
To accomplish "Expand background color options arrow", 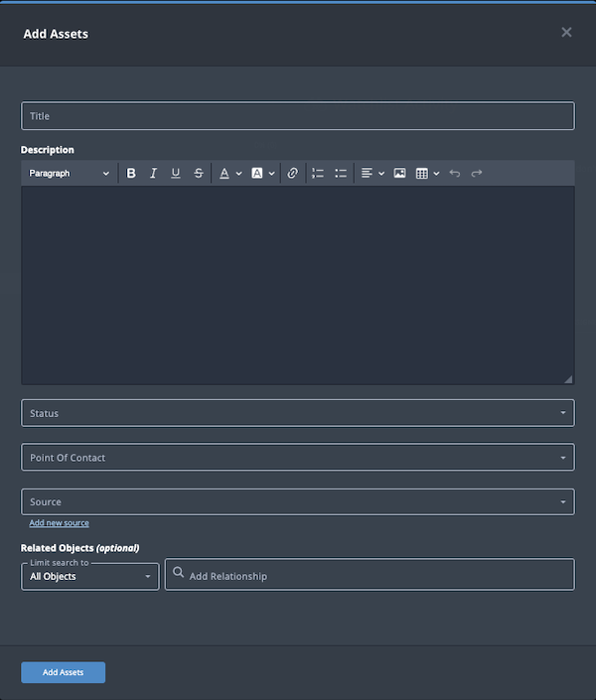I will 271,174.
